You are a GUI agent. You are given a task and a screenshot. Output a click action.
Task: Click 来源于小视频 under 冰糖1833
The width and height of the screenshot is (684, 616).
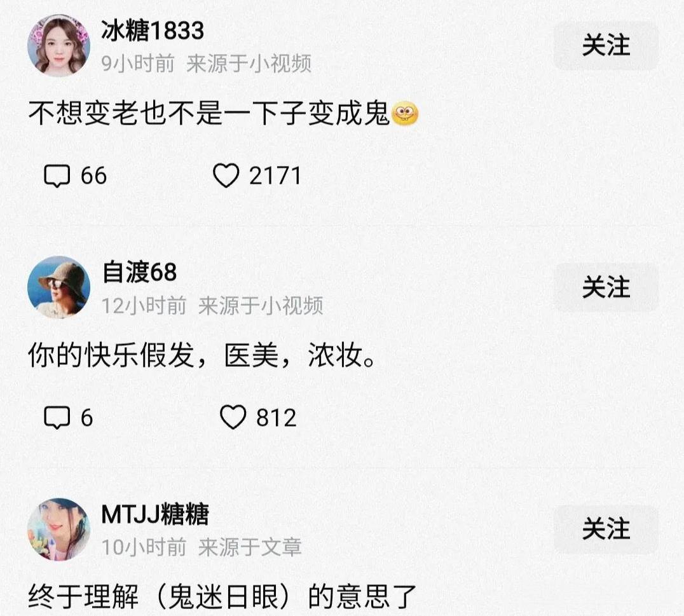249,64
